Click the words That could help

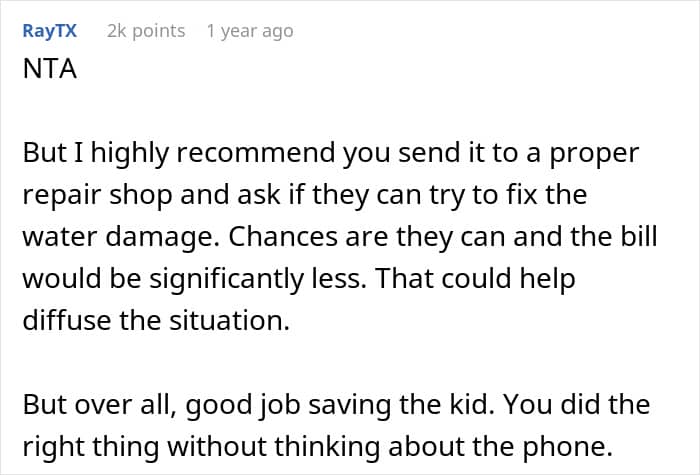click(x=475, y=279)
